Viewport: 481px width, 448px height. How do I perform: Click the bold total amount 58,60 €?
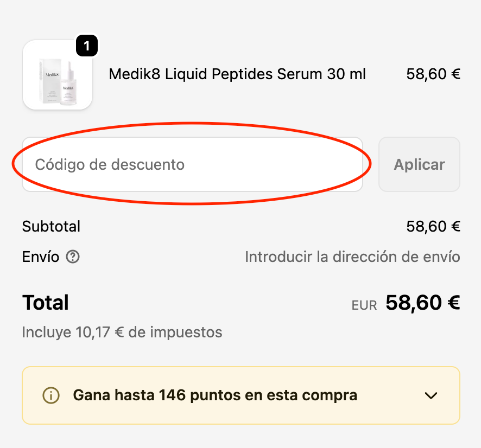coord(423,303)
